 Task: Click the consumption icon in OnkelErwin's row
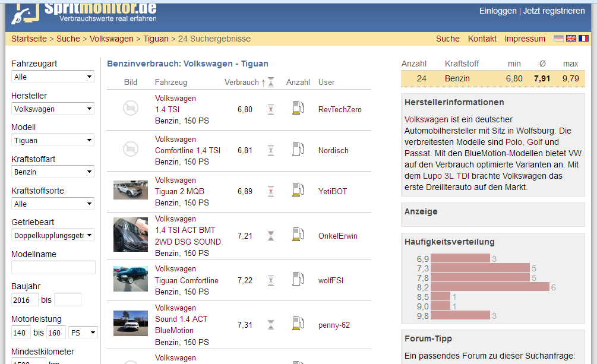coord(271,236)
